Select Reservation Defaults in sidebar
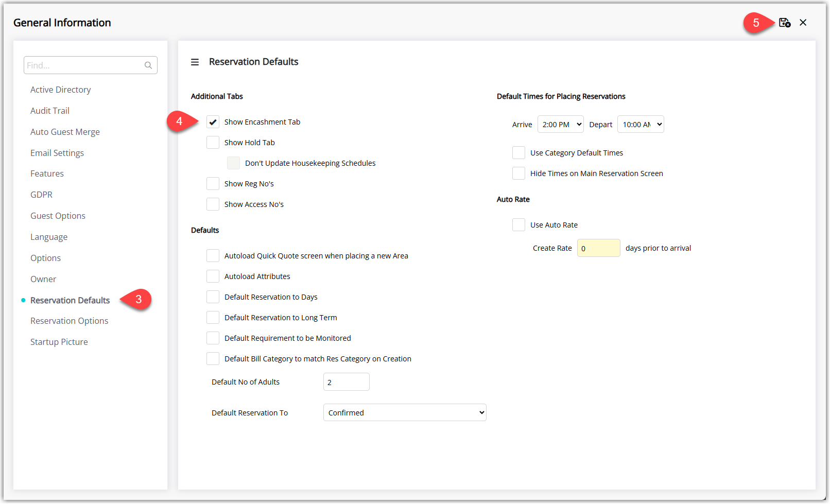This screenshot has width=830, height=504. tap(70, 300)
